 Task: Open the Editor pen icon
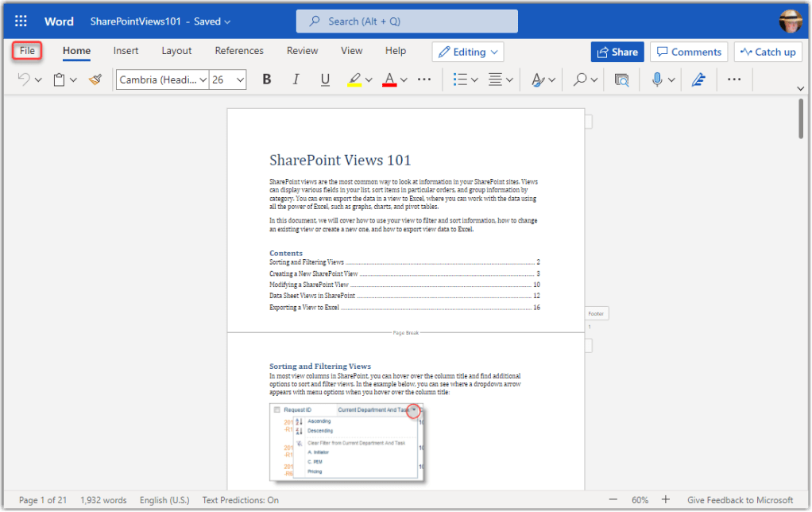pyautogui.click(x=698, y=80)
